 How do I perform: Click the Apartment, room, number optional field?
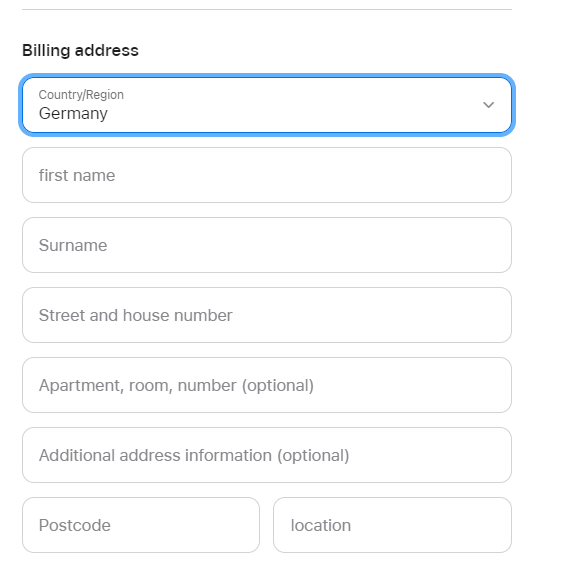pyautogui.click(x=267, y=385)
